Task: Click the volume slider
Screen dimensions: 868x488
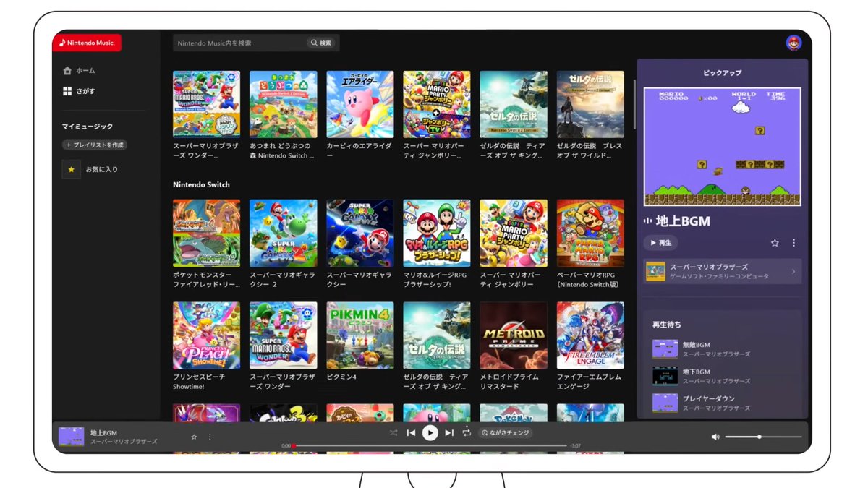Action: pos(763,437)
